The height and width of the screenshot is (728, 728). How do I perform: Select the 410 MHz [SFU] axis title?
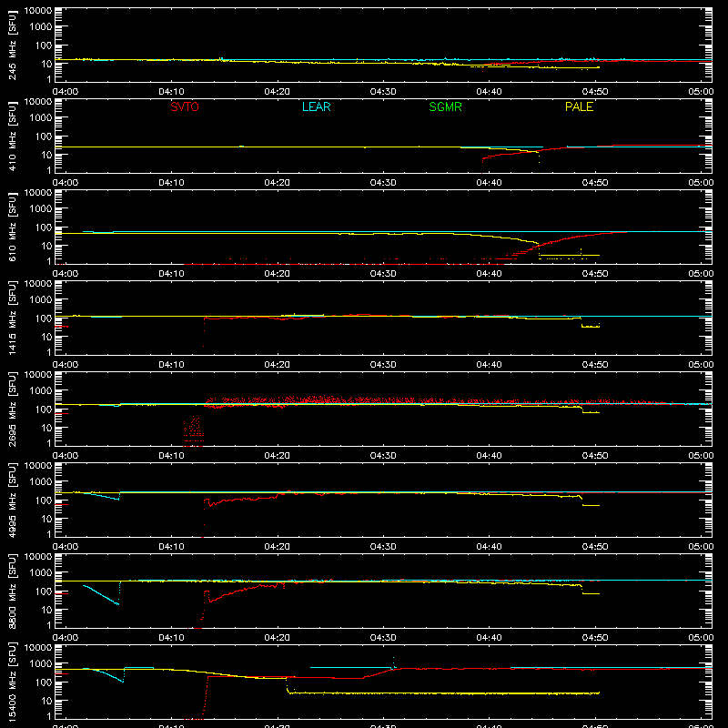(x=13, y=136)
